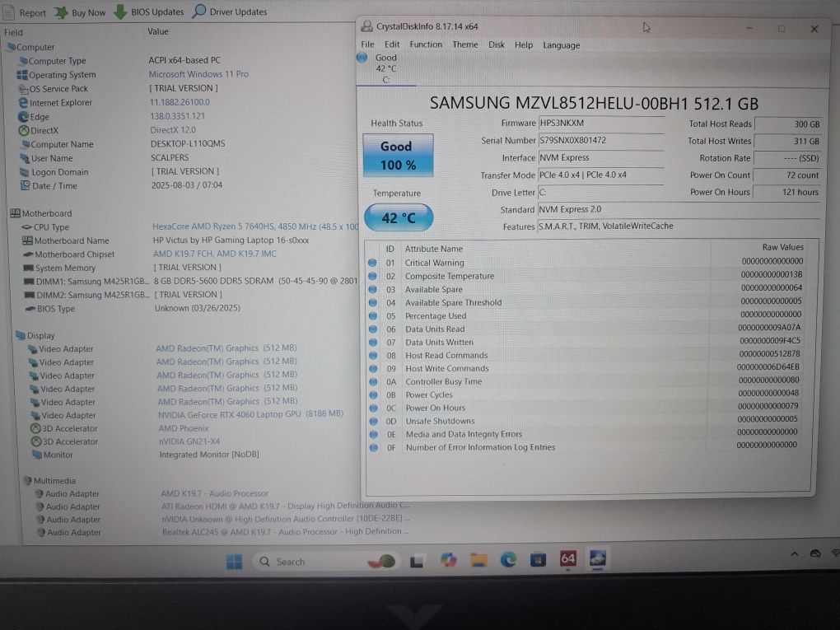This screenshot has width=840, height=630.
Task: Click the 42 °C temperature button
Action: 399,217
